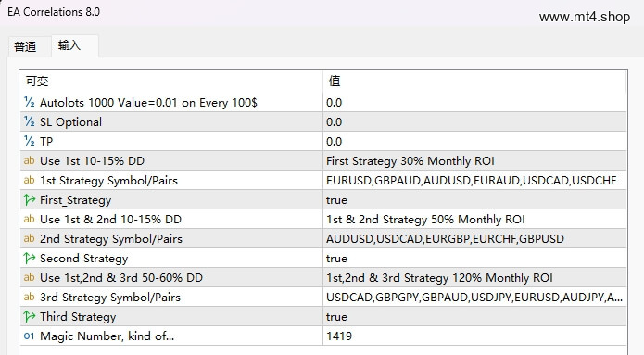The image size is (644, 355).
Task: Select the Use 1st,2nd & 3rd 50-60% DD name
Action: [x=121, y=278]
